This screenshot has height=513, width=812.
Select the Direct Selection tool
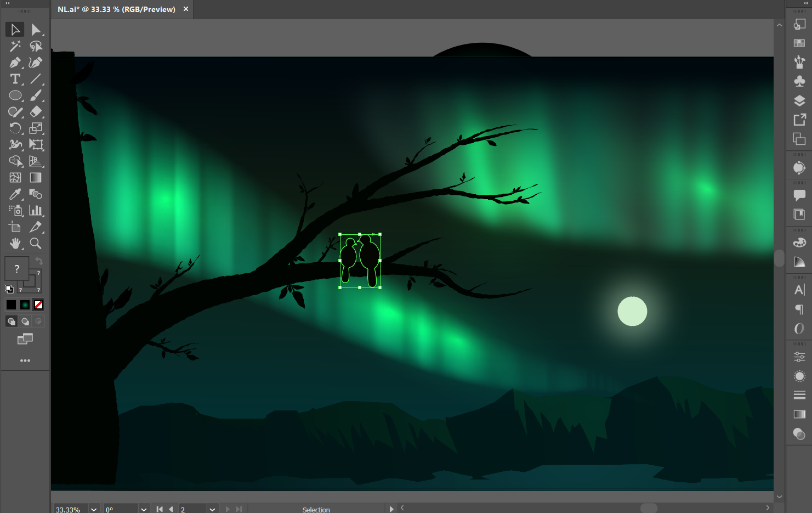pyautogui.click(x=36, y=30)
